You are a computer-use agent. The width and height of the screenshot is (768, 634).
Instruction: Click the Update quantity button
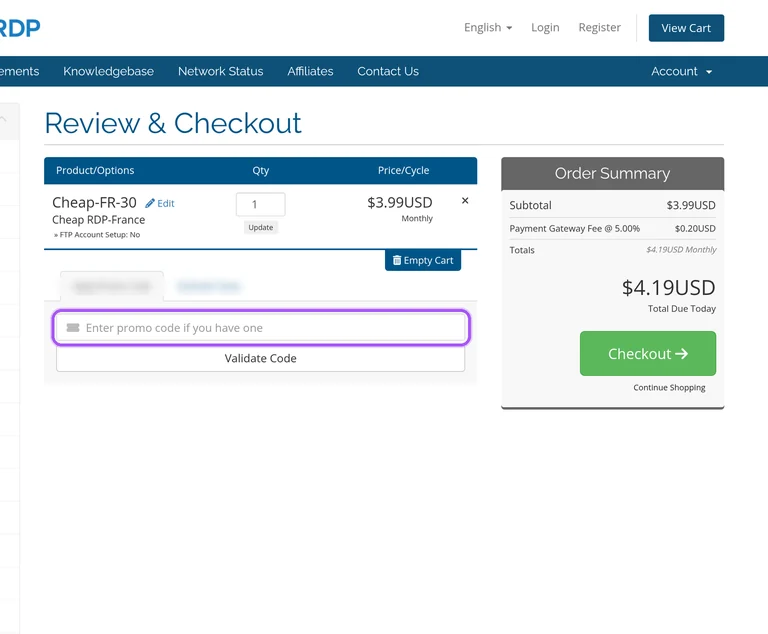pos(261,227)
